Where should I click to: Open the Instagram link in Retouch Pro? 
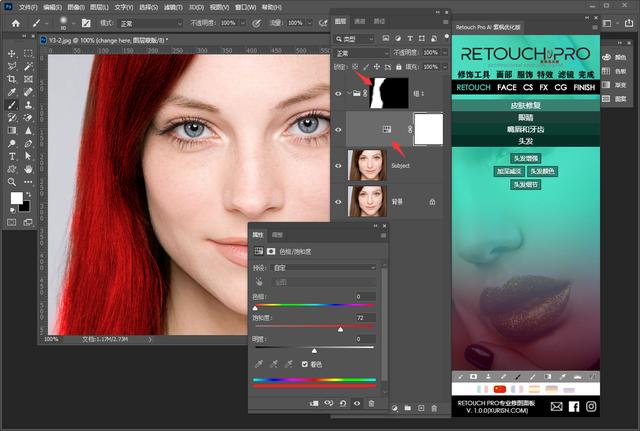[591, 407]
